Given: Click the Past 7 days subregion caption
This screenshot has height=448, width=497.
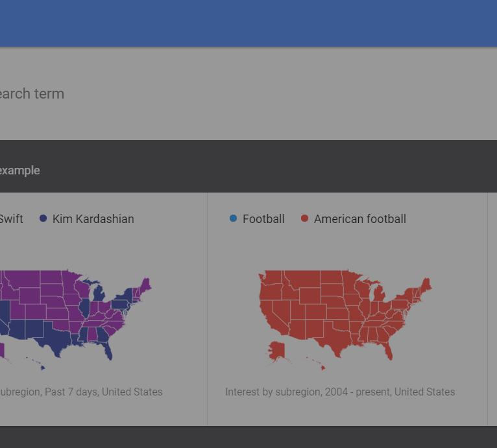Looking at the screenshot, I should point(80,392).
